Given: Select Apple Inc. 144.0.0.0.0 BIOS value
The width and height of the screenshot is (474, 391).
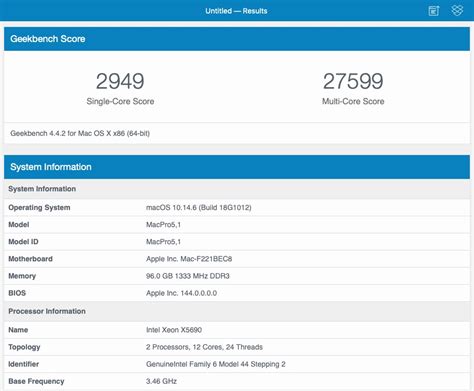Looking at the screenshot, I should coord(181,293).
